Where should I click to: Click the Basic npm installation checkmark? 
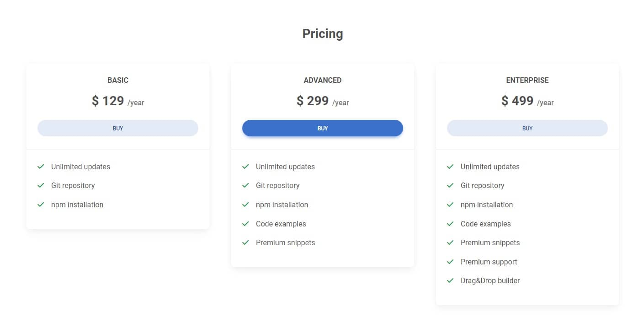click(41, 204)
